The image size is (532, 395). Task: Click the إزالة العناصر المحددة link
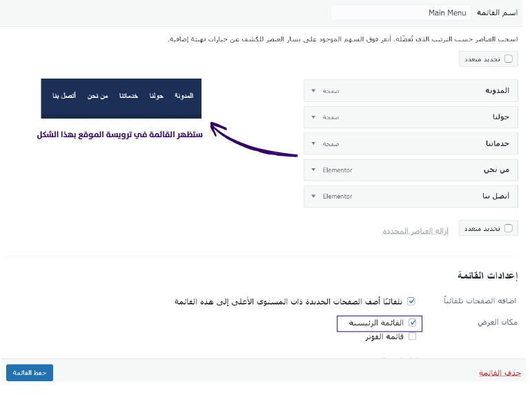tap(415, 231)
